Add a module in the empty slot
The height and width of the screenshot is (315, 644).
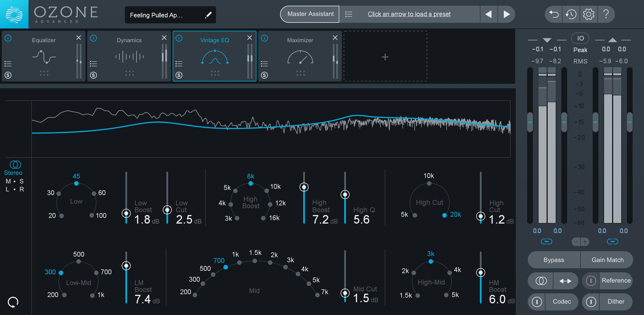tap(385, 57)
